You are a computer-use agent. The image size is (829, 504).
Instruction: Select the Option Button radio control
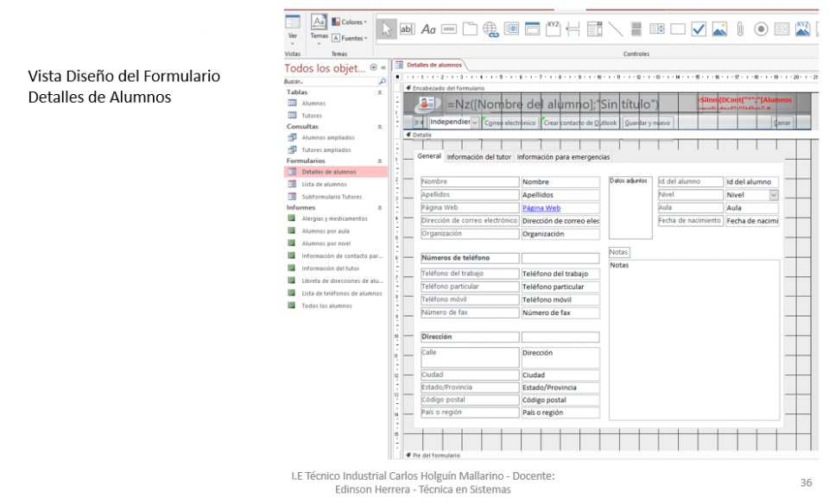[761, 28]
